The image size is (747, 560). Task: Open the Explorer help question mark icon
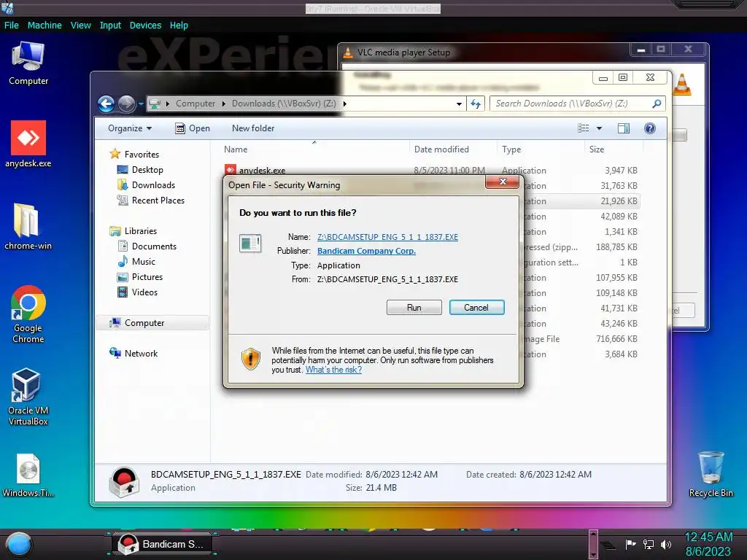[650, 128]
